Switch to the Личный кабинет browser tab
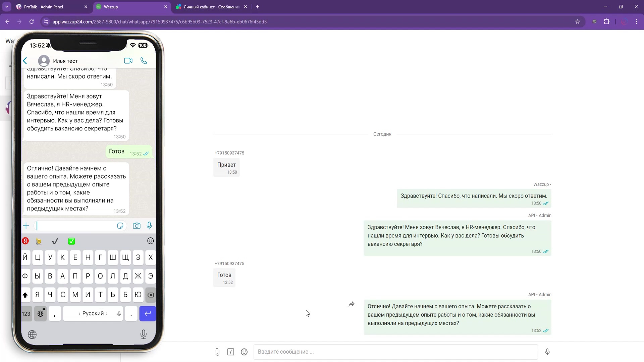The image size is (644, 362). click(x=212, y=7)
